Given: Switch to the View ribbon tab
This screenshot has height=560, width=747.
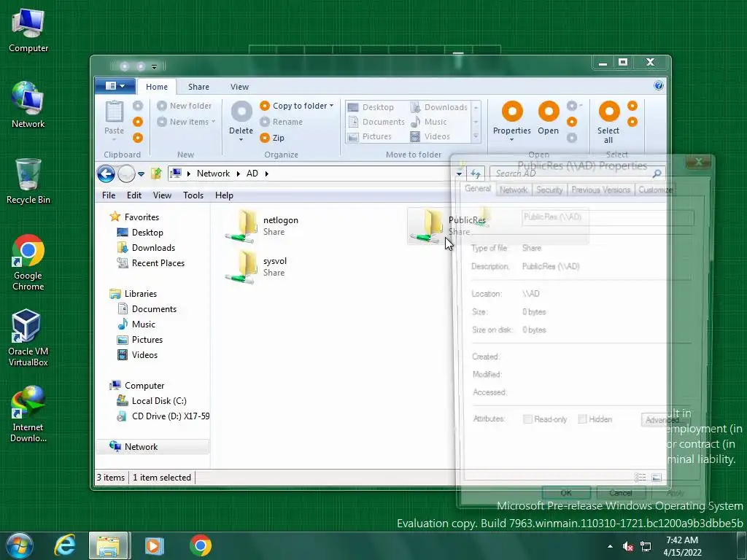Looking at the screenshot, I should coord(239,87).
